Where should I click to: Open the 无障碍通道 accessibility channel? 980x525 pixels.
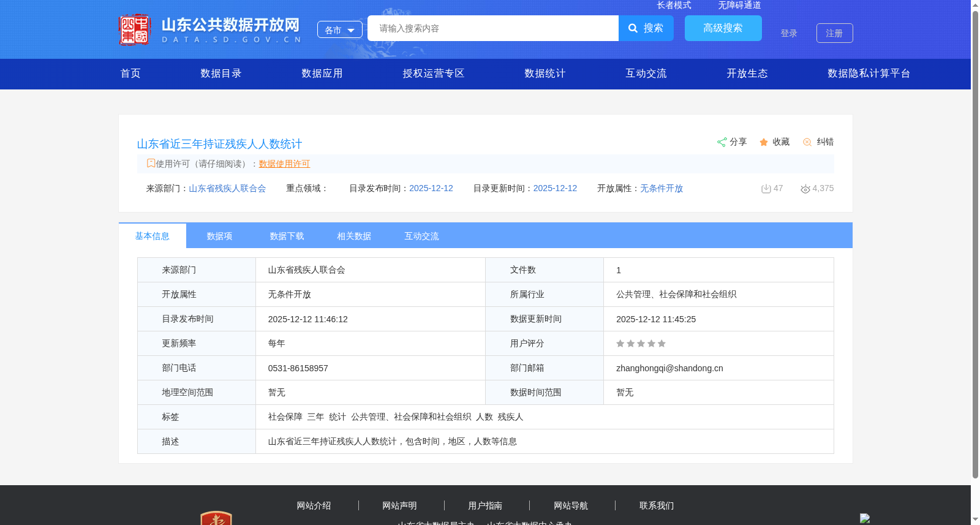click(739, 5)
